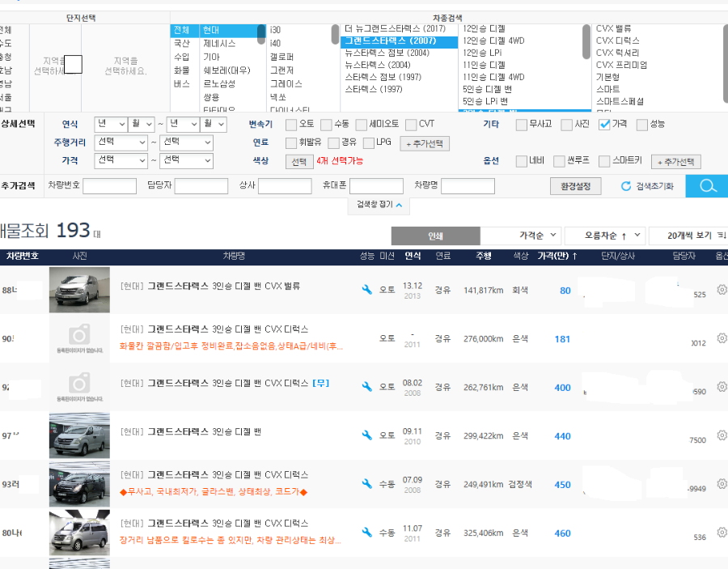728x569 pixels.
Task: Click inside the 담당자 input field
Action: pyautogui.click(x=201, y=186)
